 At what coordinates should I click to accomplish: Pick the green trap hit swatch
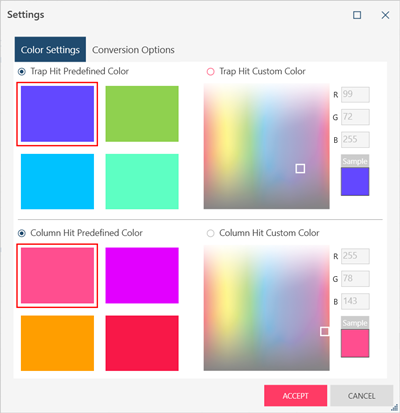(142, 114)
